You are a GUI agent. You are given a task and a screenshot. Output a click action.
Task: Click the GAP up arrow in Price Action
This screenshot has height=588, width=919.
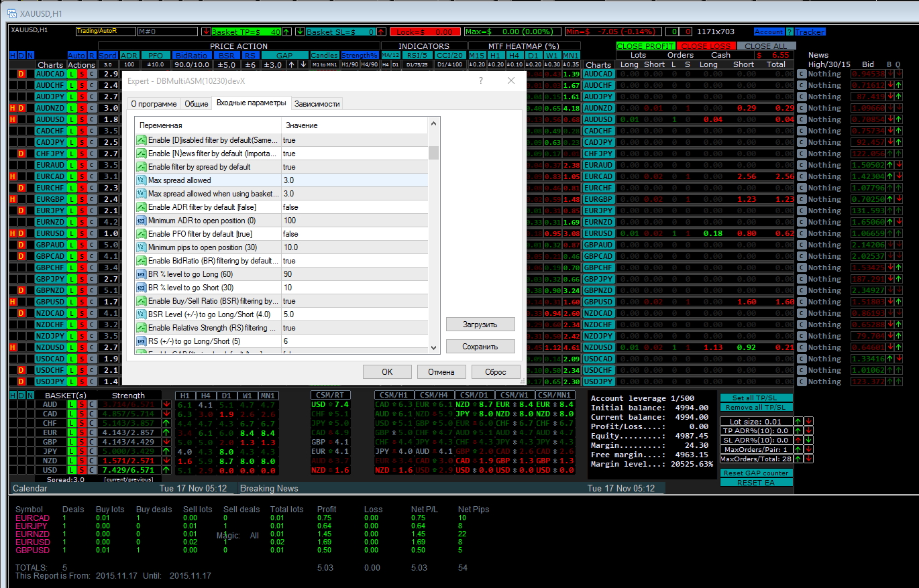click(x=292, y=65)
